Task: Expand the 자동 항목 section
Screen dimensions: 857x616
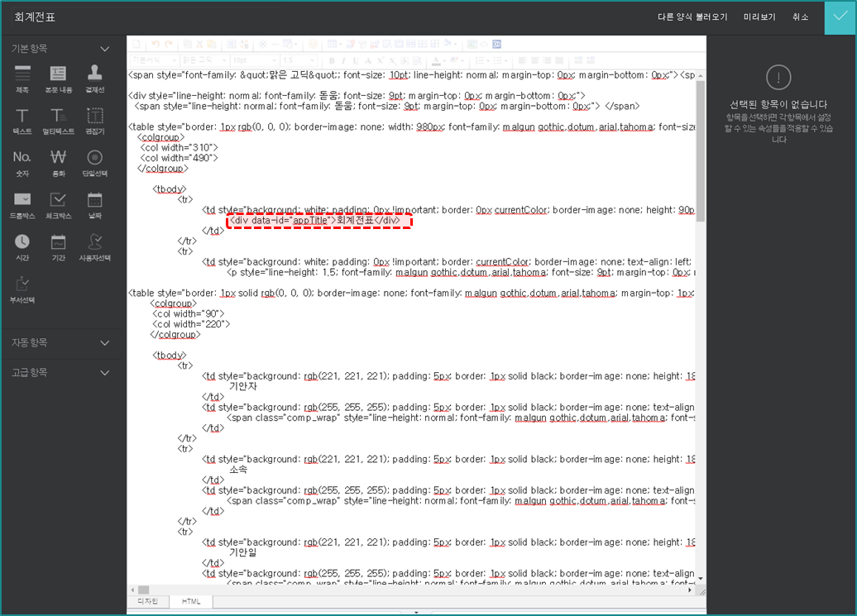Action: 104,342
